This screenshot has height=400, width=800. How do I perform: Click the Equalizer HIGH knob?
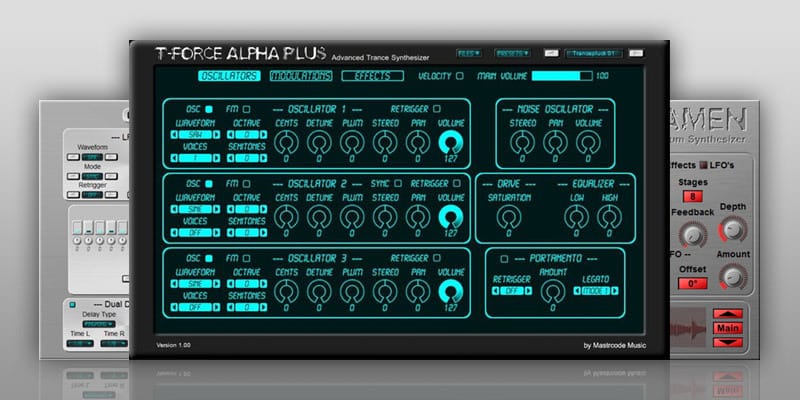click(609, 217)
